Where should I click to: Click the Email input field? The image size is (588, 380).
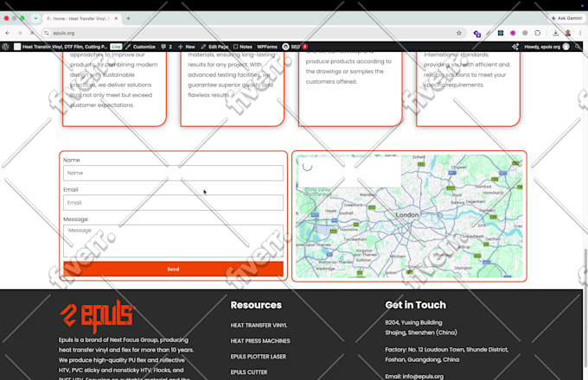click(173, 203)
